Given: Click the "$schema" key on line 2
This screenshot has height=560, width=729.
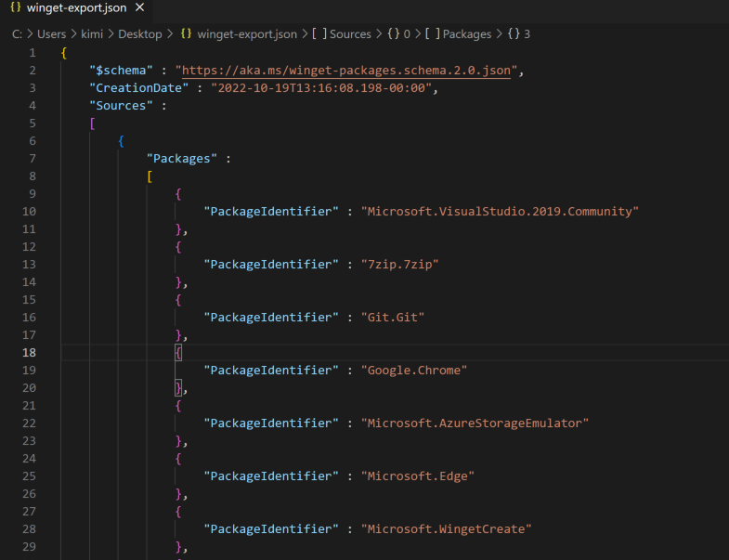Looking at the screenshot, I should (121, 71).
